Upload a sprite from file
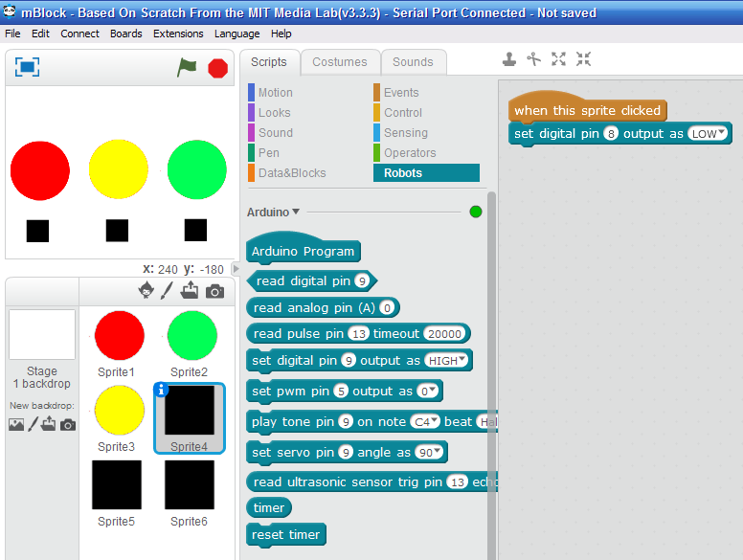This screenshot has width=743, height=560. click(x=190, y=290)
